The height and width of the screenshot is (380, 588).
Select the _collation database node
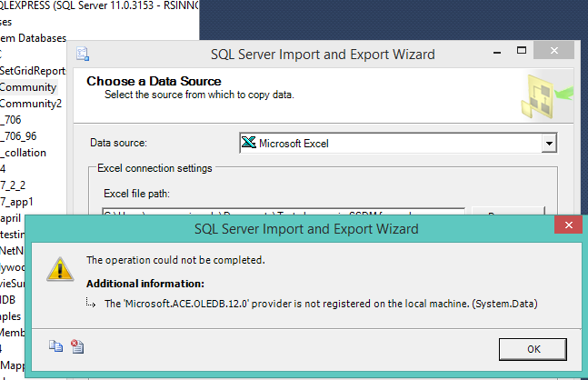[x=23, y=153]
